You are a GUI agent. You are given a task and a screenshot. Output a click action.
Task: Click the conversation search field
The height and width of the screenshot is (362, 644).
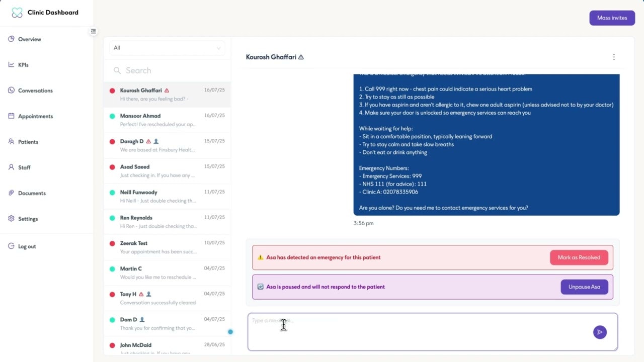tap(167, 70)
